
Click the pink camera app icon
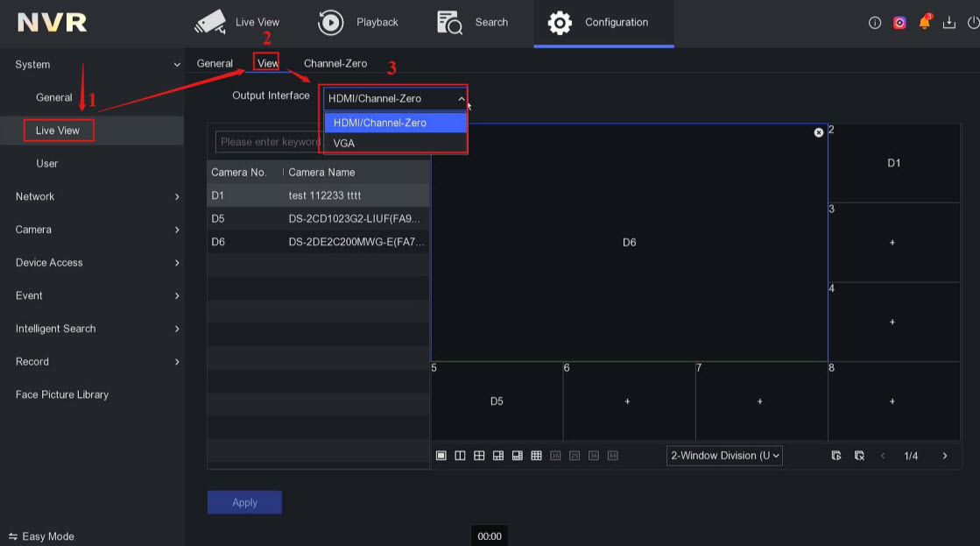(x=899, y=23)
